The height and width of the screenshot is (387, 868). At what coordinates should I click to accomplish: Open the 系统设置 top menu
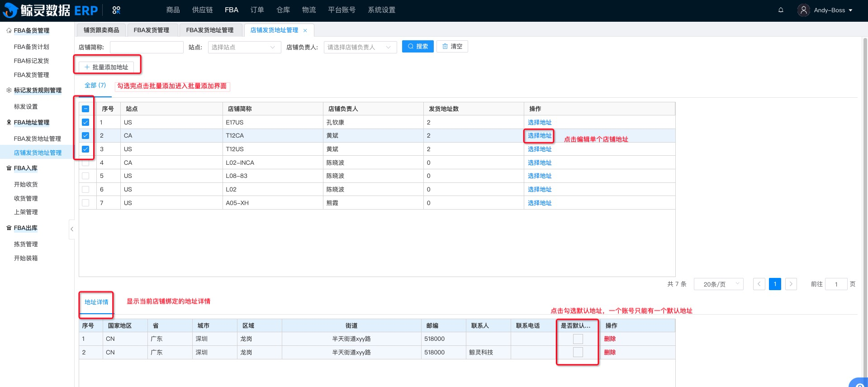click(381, 10)
